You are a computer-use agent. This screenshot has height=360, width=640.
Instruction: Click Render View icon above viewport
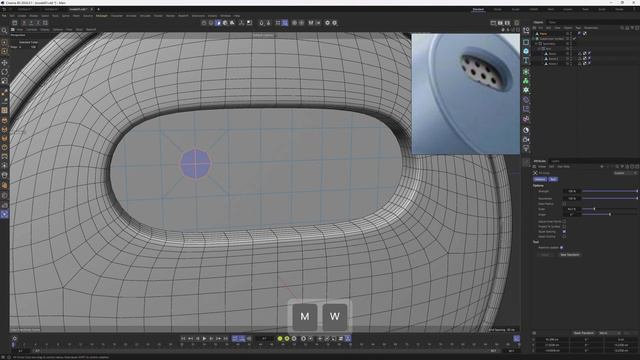coord(493,23)
